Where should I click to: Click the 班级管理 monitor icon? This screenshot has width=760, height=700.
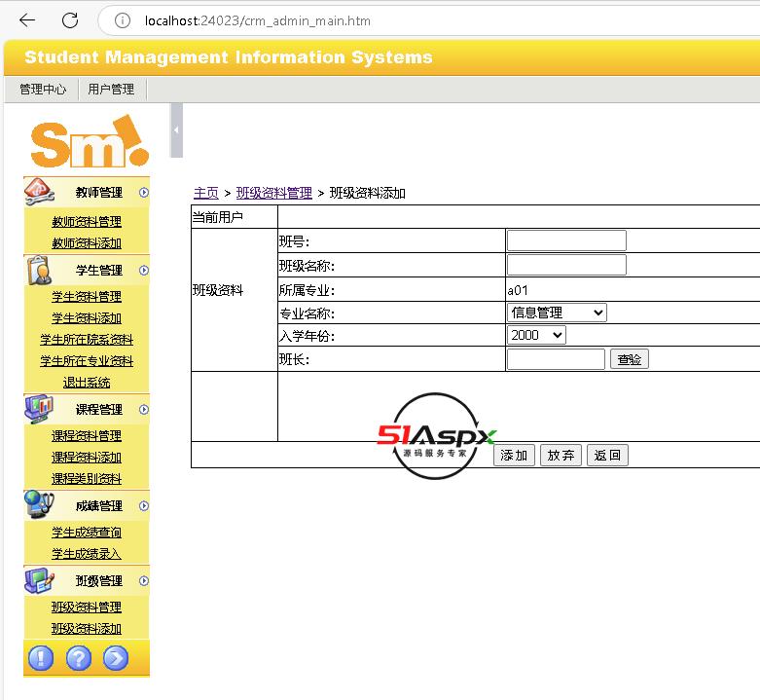[40, 580]
